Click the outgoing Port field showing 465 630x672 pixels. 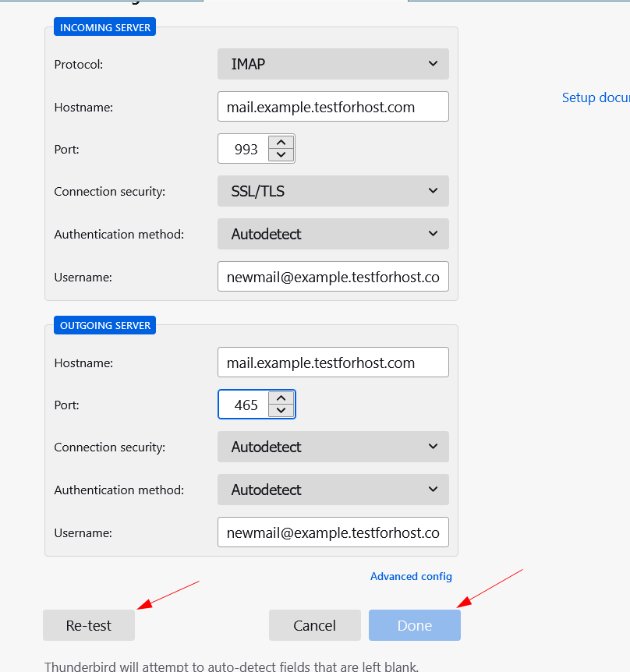244,405
